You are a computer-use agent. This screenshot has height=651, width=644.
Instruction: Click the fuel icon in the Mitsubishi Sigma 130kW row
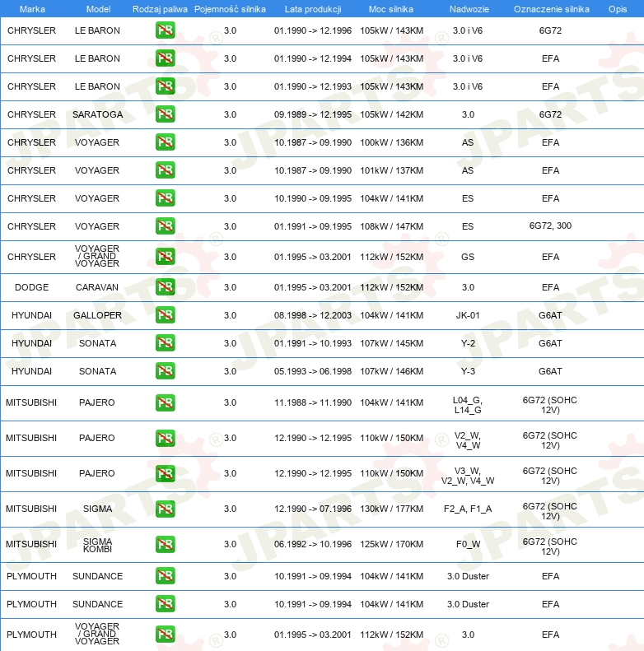[x=166, y=509]
